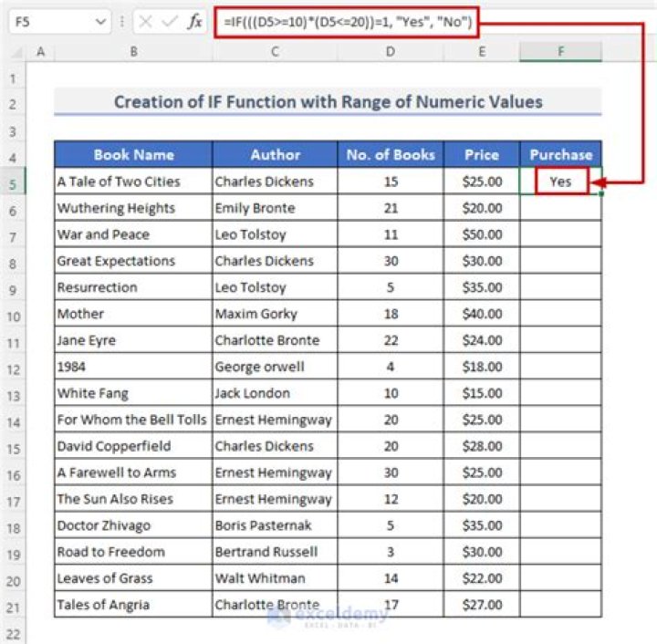Select the cell 'Tales of Angria'
The image size is (657, 644).
[x=133, y=604]
